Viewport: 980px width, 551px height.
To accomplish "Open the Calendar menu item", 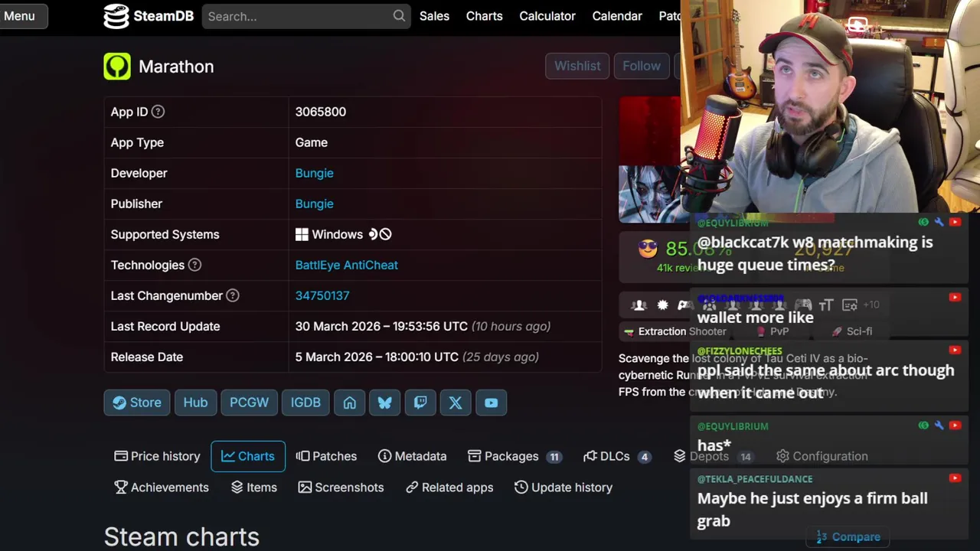I will [617, 16].
